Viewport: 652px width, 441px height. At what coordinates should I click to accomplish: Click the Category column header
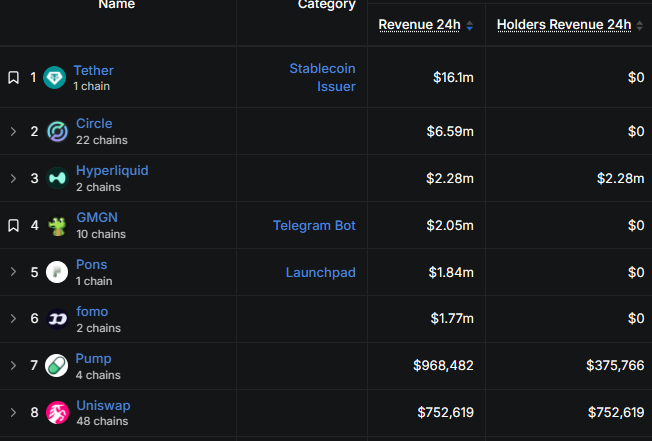pyautogui.click(x=327, y=5)
